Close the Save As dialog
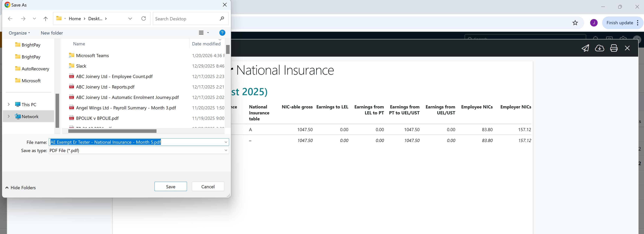 pos(225,5)
